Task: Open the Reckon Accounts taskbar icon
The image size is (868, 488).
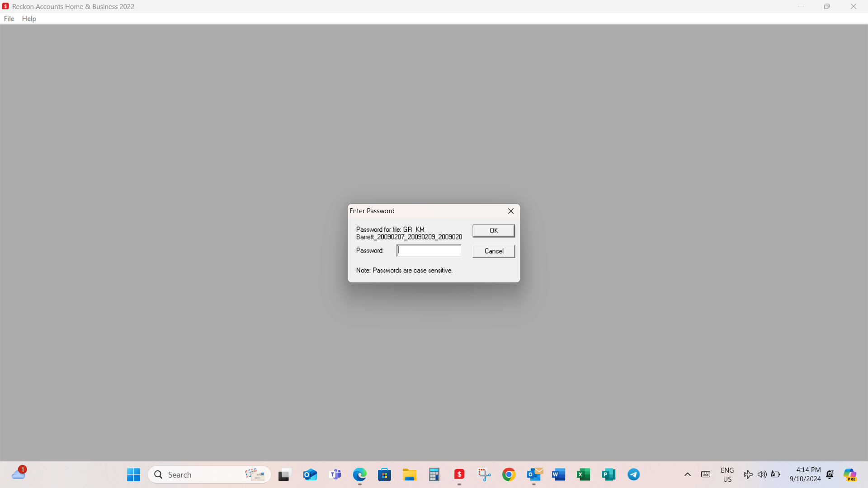Action: click(x=459, y=474)
